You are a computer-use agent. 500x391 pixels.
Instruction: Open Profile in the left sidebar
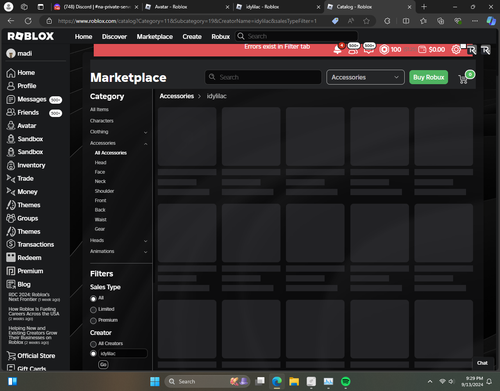tap(21, 86)
